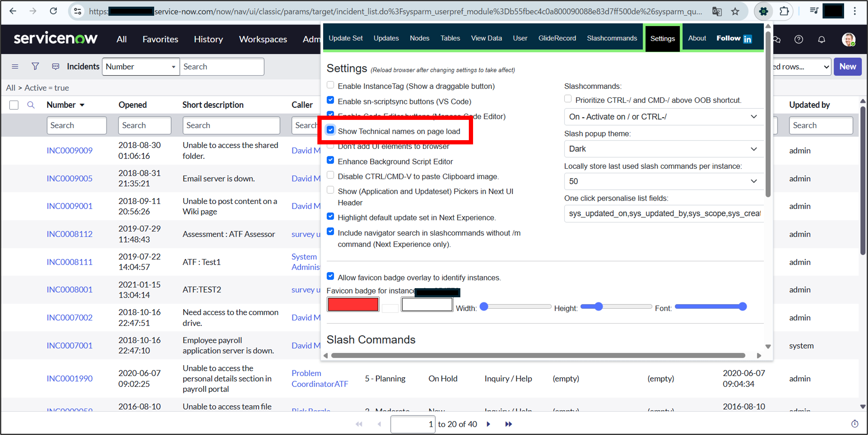Click the translate page icon

pos(717,12)
